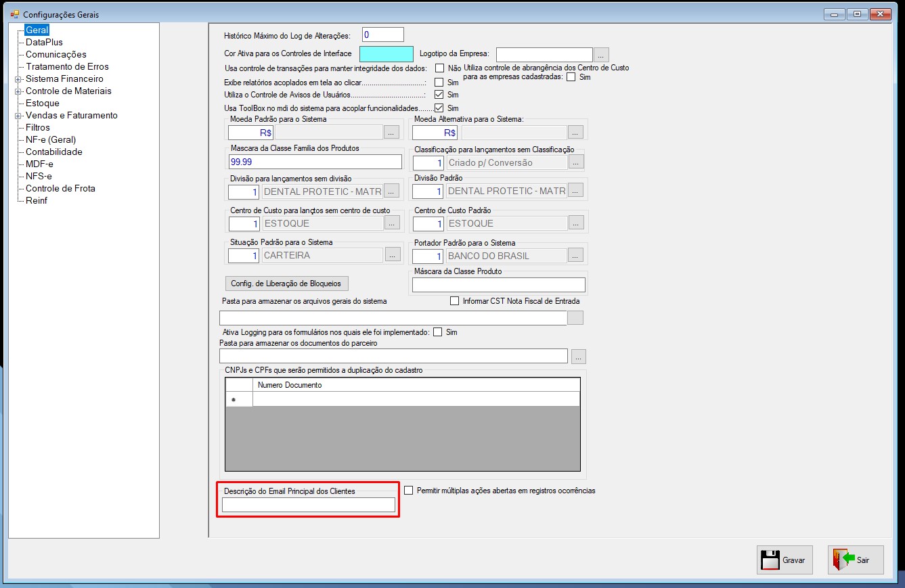905x588 pixels.
Task: Open lookup for Portador Padrão para o Sistema
Action: click(575, 256)
